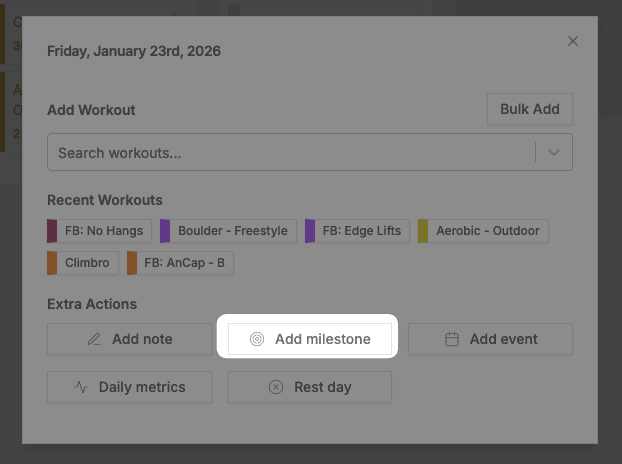Click the target icon on Add milestone
Viewport: 622px width, 464px height.
(257, 339)
